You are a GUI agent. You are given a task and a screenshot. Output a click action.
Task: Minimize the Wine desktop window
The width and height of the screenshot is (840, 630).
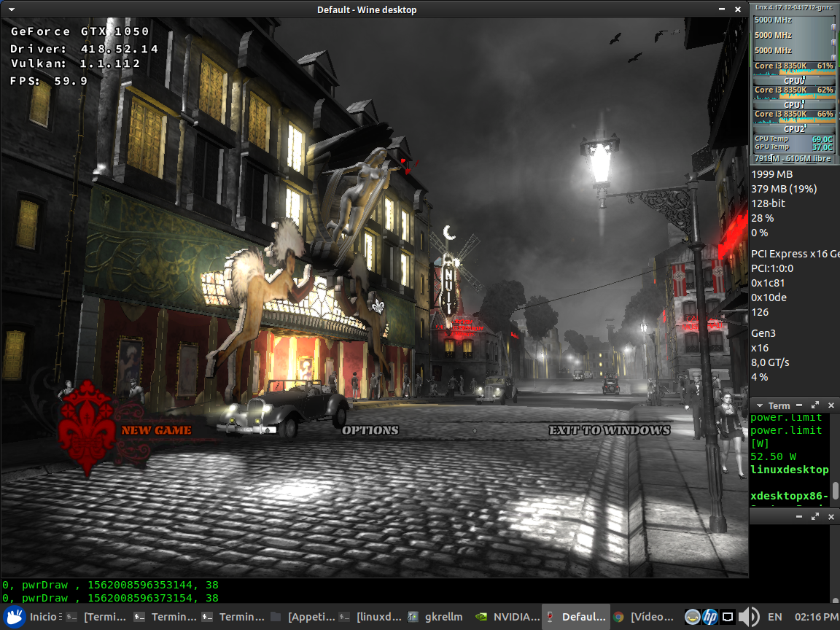pos(722,9)
